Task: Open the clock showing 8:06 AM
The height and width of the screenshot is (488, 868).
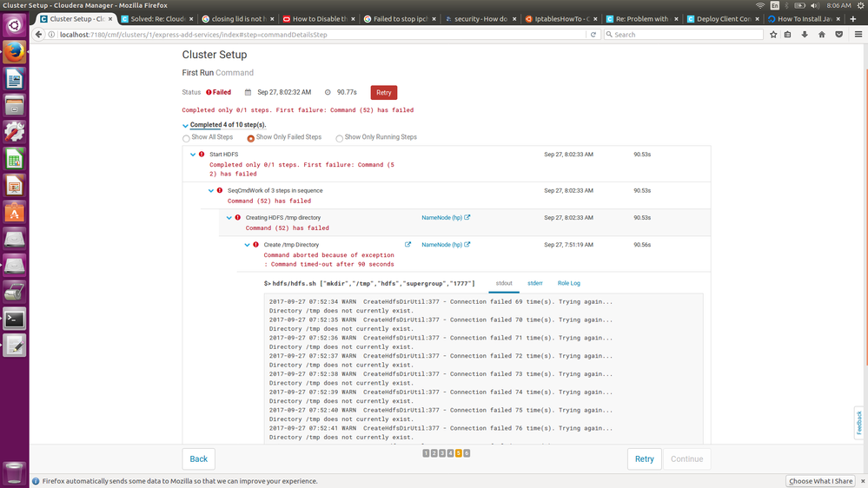Action: pos(838,5)
